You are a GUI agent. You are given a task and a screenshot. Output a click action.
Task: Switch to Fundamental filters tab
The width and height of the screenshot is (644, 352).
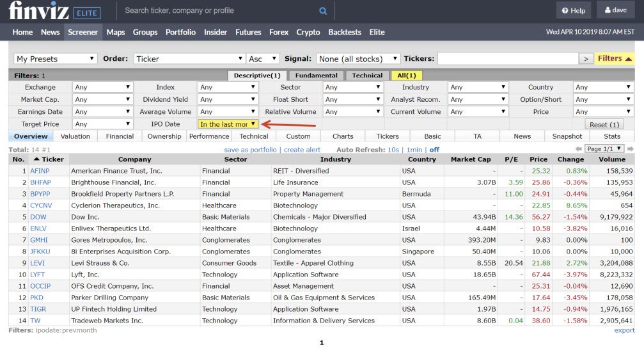(317, 76)
